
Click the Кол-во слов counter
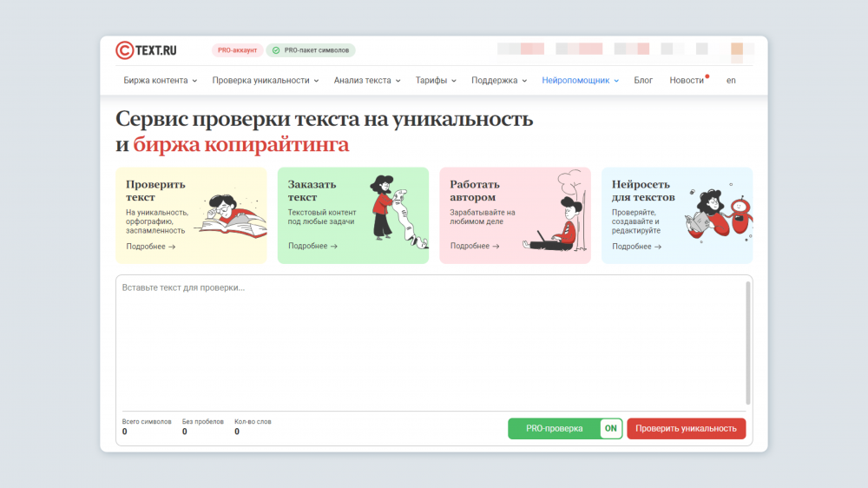click(253, 426)
